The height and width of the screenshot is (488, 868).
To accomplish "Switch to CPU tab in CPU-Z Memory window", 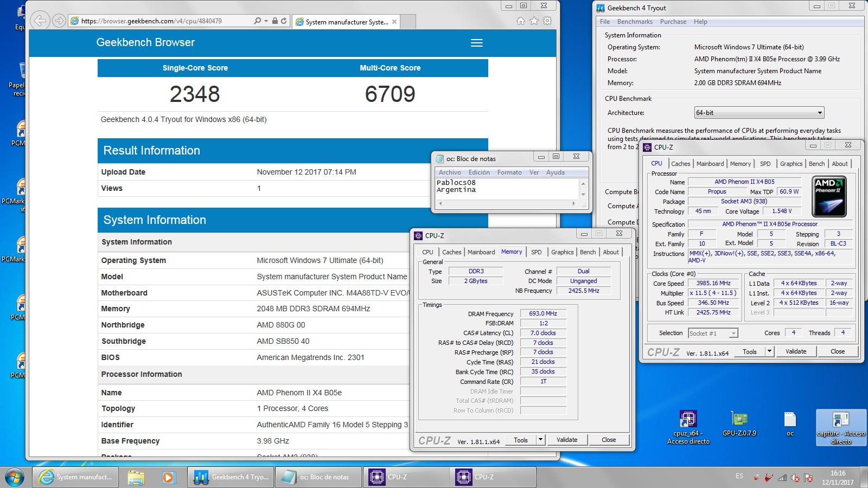I will pyautogui.click(x=427, y=252).
